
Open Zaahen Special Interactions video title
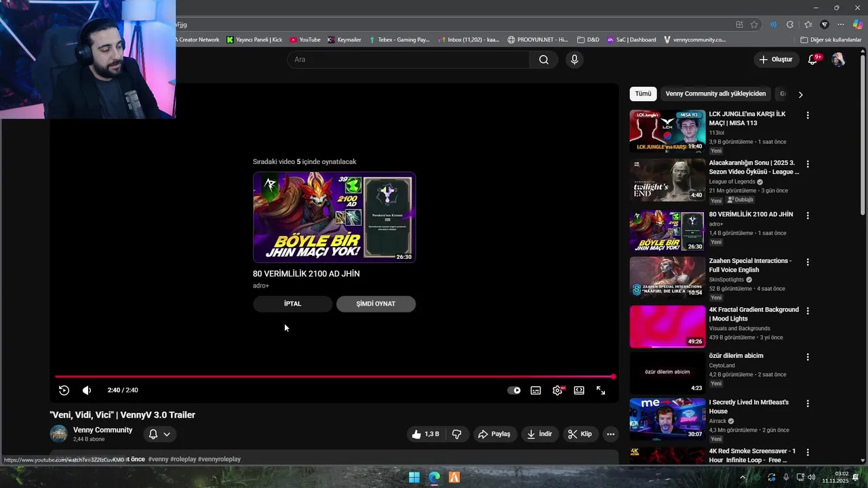pos(750,265)
